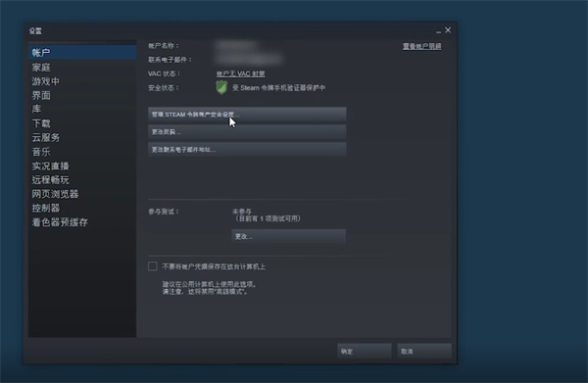Viewport: 588px width, 383px height.
Task: Open the 云服务 settings category
Action: point(46,137)
